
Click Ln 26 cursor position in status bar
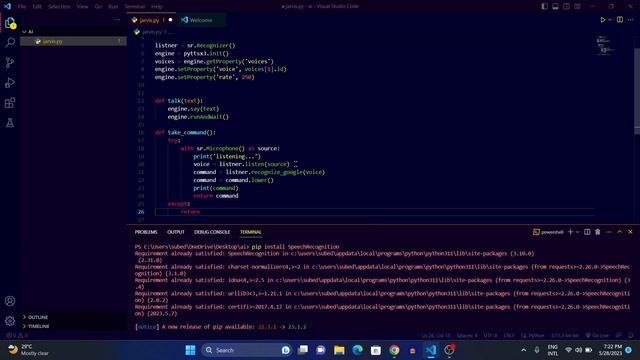pyautogui.click(x=436, y=336)
